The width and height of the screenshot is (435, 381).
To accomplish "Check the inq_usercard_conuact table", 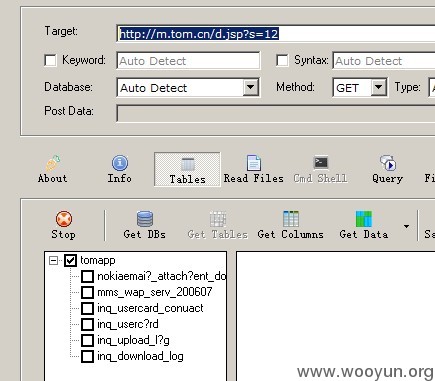I will point(87,308).
